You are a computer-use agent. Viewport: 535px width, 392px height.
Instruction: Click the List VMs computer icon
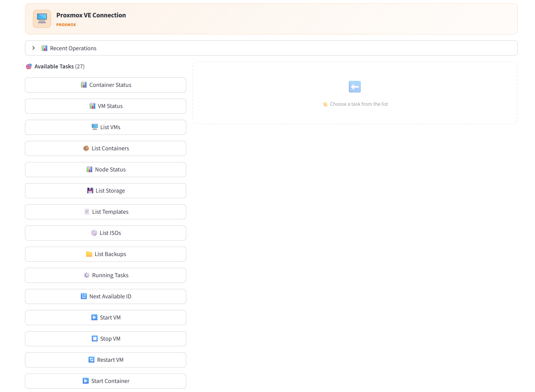95,127
